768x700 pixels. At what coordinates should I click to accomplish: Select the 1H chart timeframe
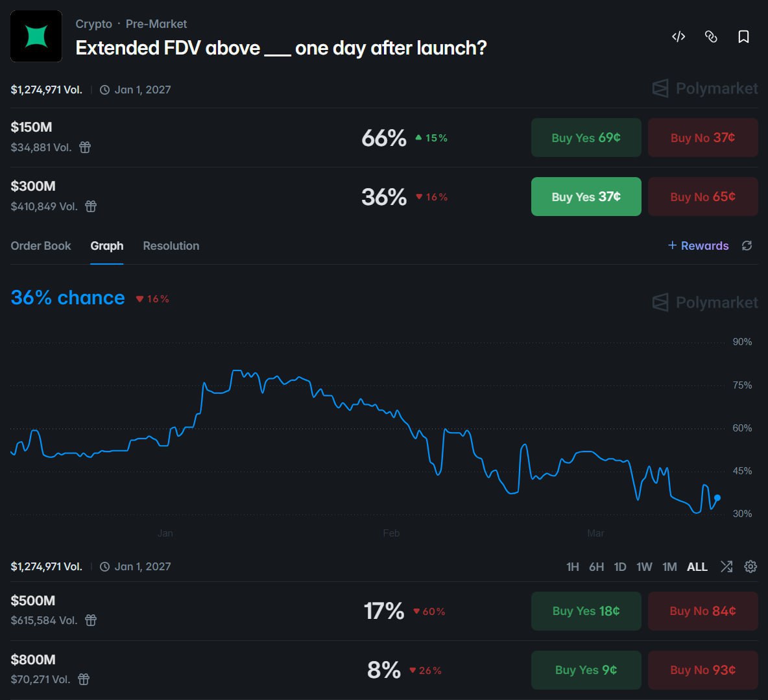coord(572,567)
